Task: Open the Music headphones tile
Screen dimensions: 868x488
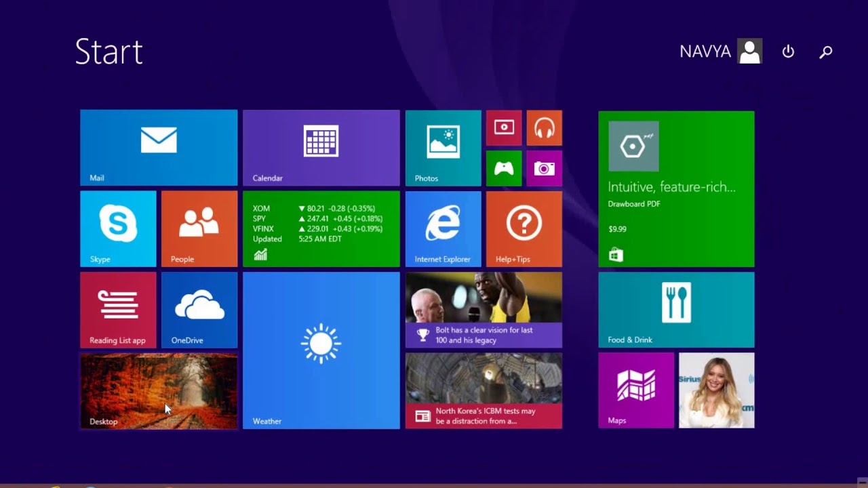Action: [545, 127]
